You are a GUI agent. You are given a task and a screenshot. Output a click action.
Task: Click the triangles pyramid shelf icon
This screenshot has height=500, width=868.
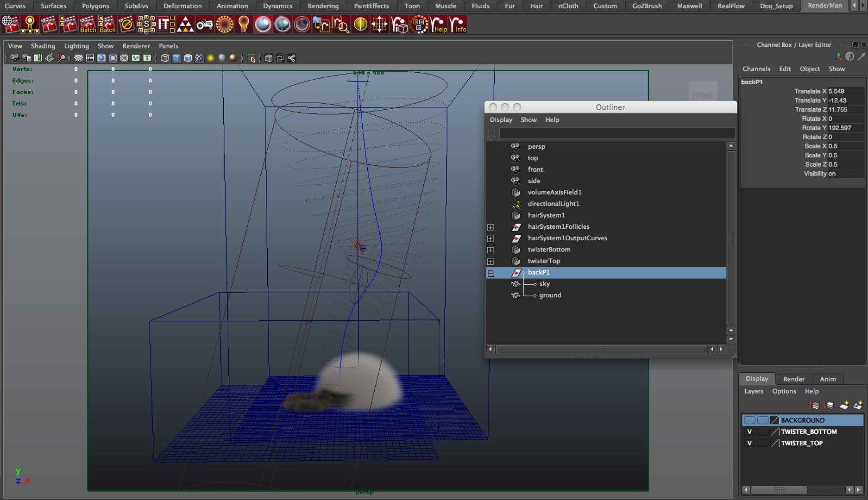point(185,24)
